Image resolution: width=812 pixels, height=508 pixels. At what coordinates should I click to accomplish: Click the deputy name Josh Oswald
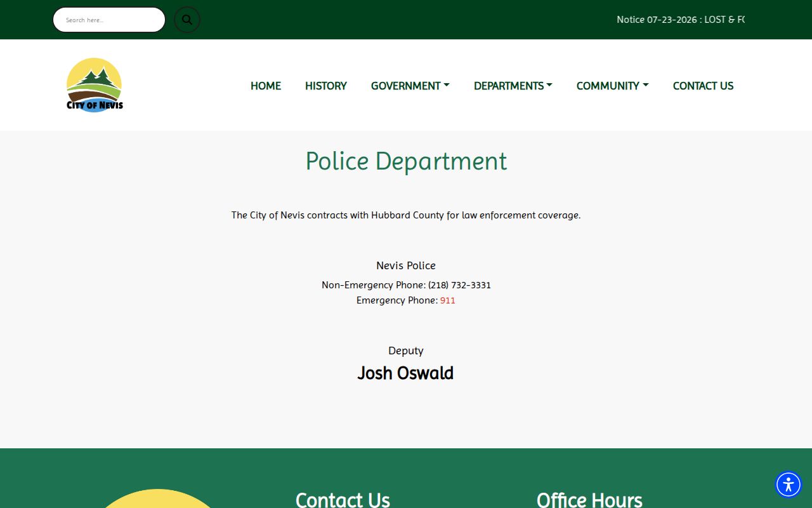[405, 373]
